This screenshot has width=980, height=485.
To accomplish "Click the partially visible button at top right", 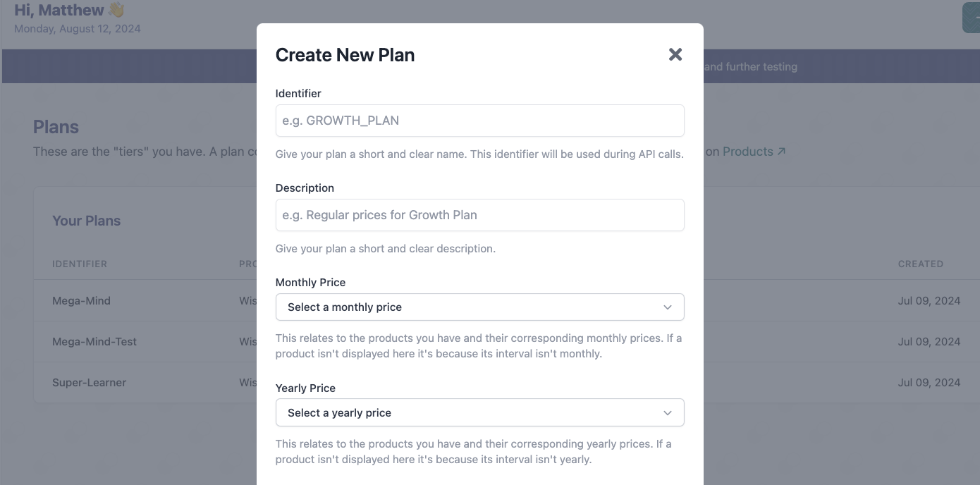I will point(971,18).
